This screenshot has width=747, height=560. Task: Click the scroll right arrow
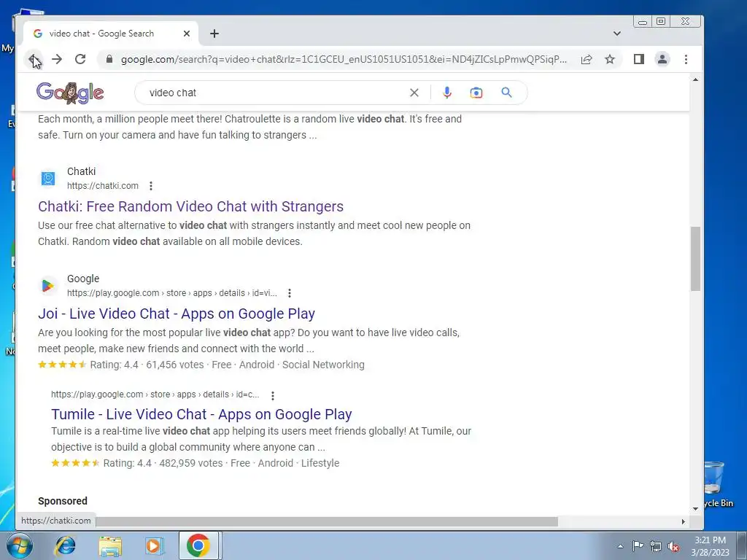(x=683, y=521)
